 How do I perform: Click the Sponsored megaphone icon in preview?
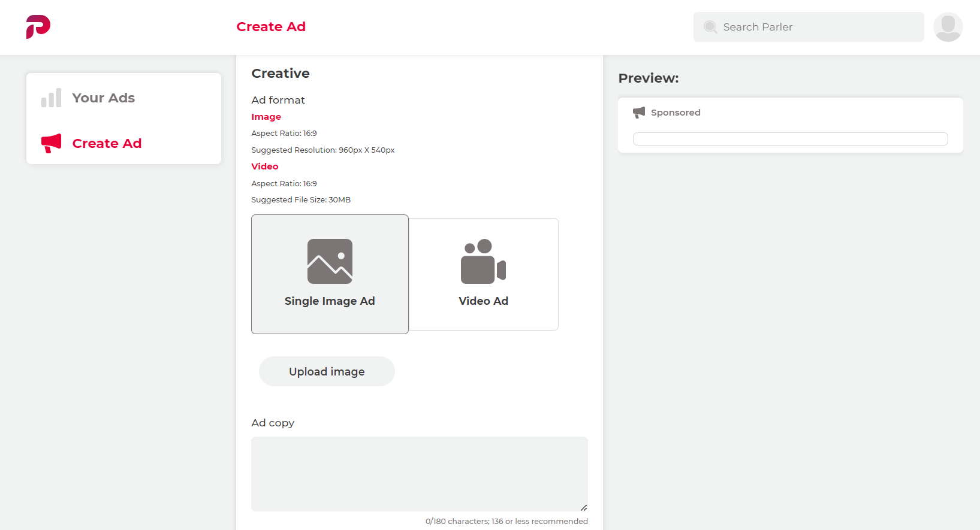(639, 113)
